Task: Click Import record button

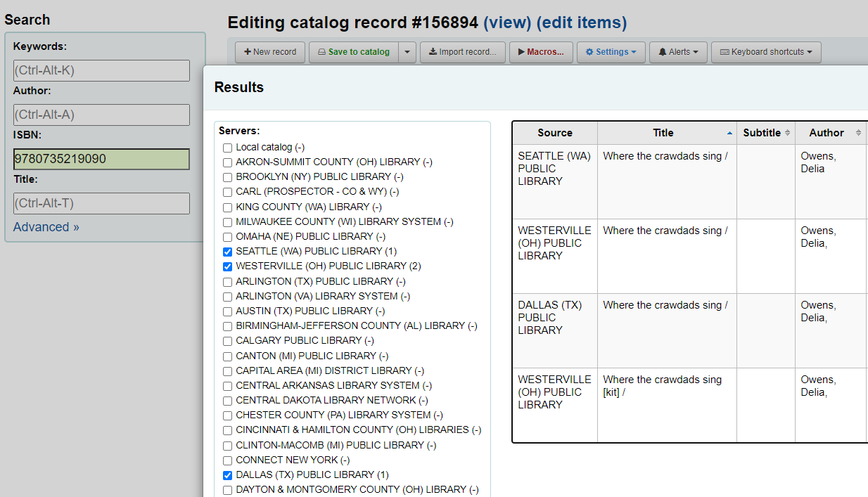Action: pos(462,52)
